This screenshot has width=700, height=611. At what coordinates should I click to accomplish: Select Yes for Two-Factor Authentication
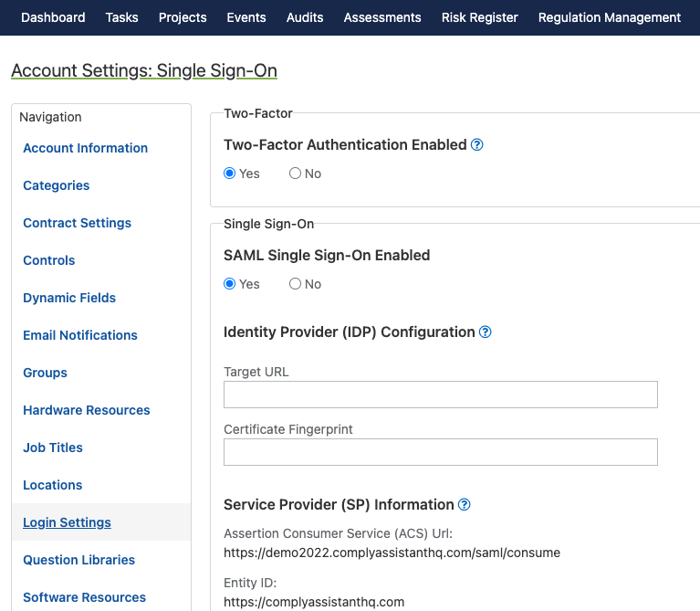click(x=230, y=174)
